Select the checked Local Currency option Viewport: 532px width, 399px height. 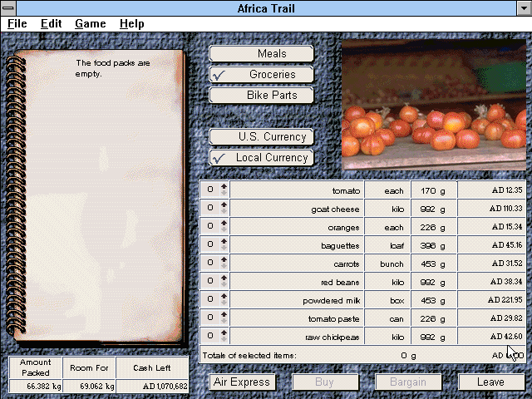pyautogui.click(x=261, y=158)
